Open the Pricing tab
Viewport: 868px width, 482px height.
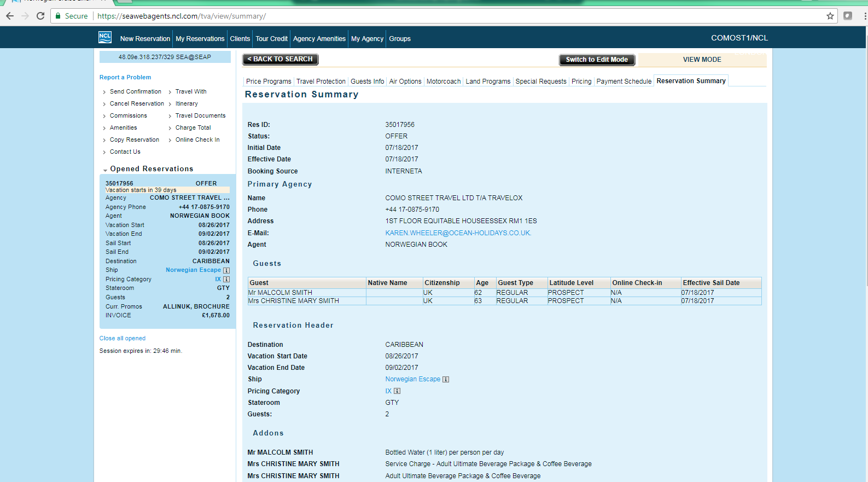point(581,82)
